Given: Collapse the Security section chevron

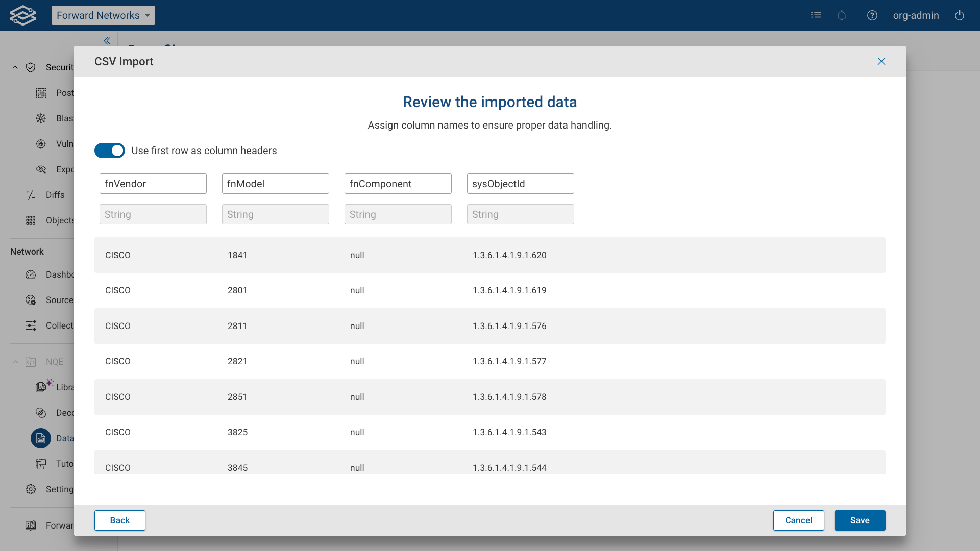Looking at the screenshot, I should pos(15,67).
